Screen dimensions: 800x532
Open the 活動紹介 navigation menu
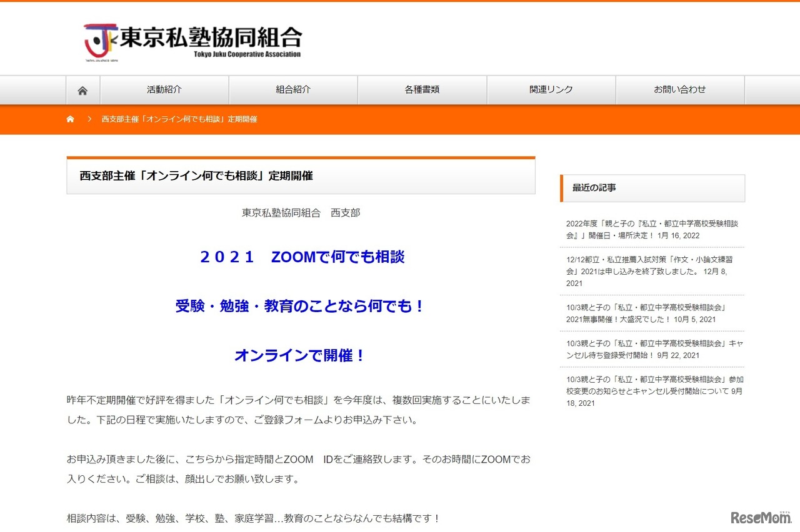coord(164,89)
